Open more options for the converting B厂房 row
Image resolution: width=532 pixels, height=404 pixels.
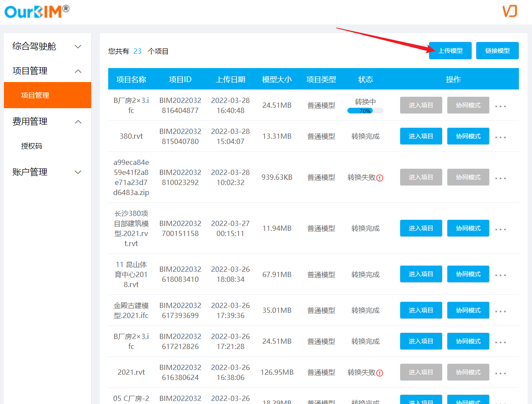point(501,106)
